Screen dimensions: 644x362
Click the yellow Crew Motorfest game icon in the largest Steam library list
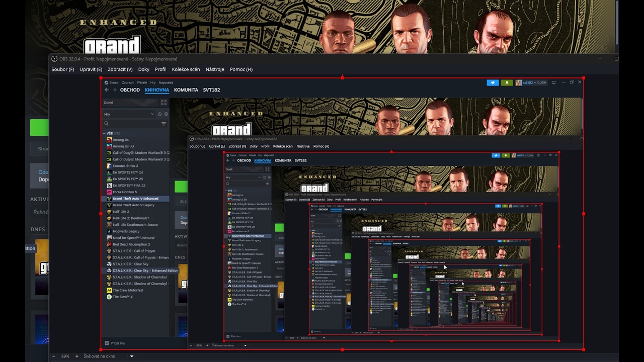click(x=109, y=290)
